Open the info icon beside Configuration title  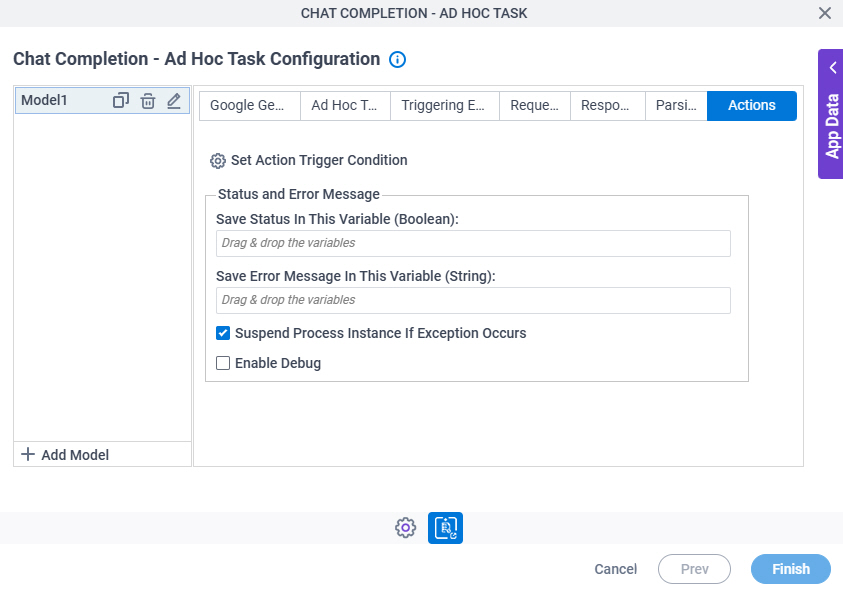pyautogui.click(x=397, y=59)
